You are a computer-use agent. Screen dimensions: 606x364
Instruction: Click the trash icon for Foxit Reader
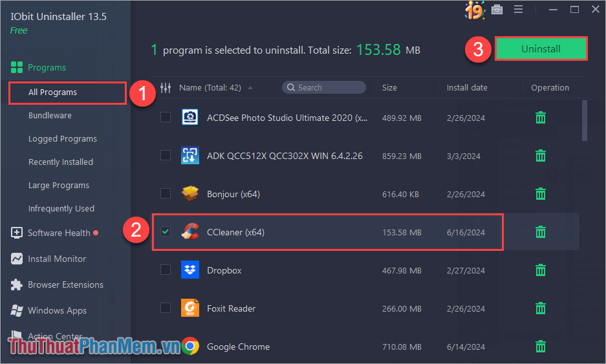pyautogui.click(x=540, y=308)
